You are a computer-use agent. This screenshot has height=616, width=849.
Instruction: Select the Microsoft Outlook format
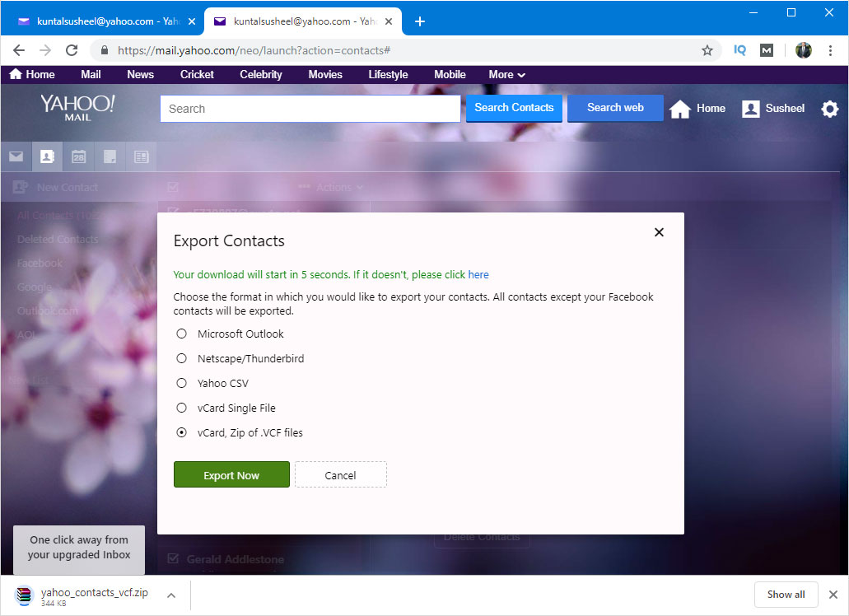(181, 334)
